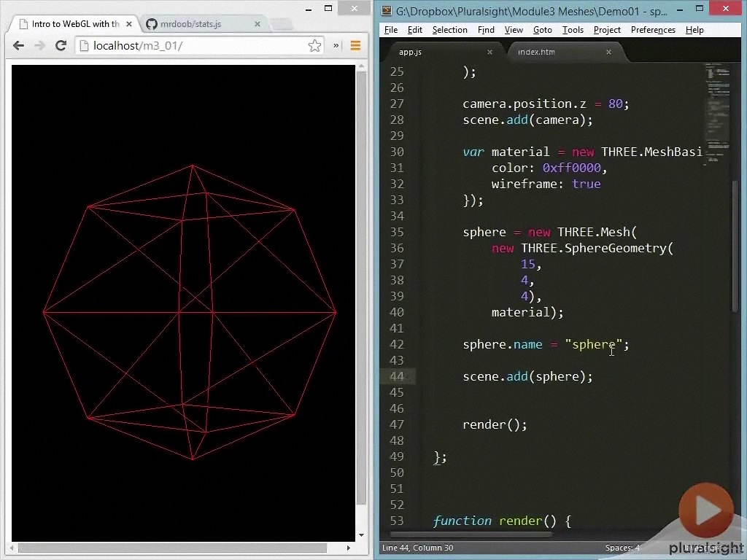Open the Help menu
Image resolution: width=747 pixels, height=560 pixels.
click(694, 30)
